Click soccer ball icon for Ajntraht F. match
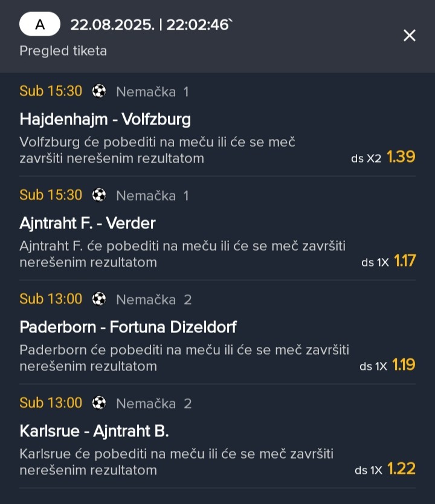The image size is (435, 504). [99, 195]
